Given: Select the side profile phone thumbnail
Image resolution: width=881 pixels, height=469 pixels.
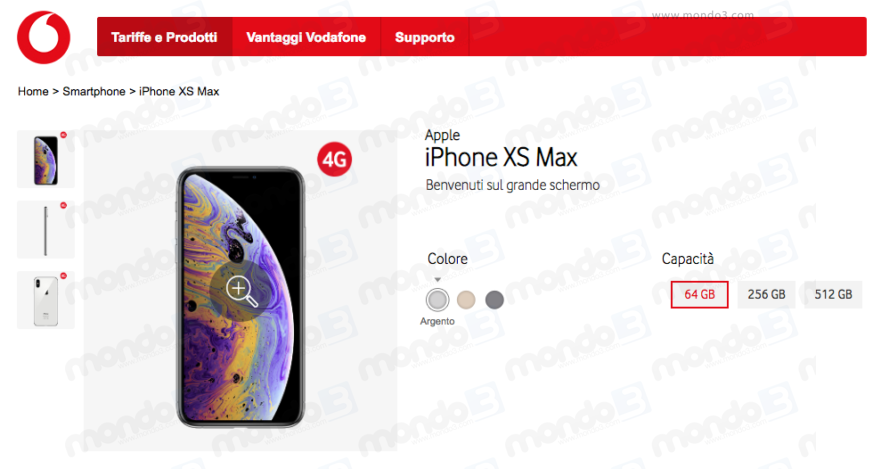Looking at the screenshot, I should pos(46,230).
